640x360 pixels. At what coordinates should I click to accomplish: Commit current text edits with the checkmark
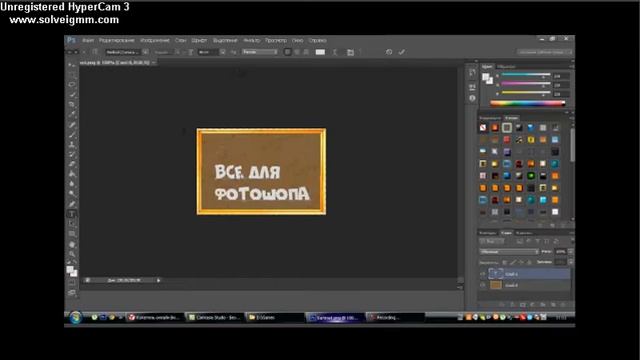[402, 52]
